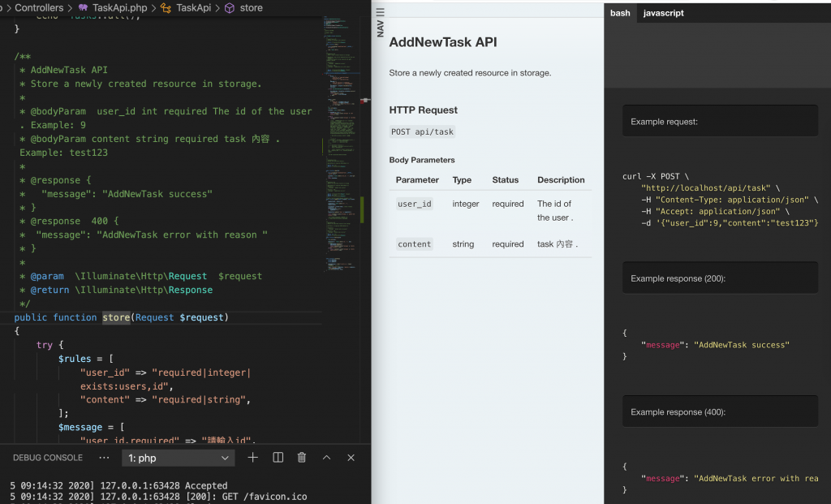This screenshot has width=831, height=504.
Task: Click 'GET /favicon.ico' terminal log line
Action: (x=264, y=497)
